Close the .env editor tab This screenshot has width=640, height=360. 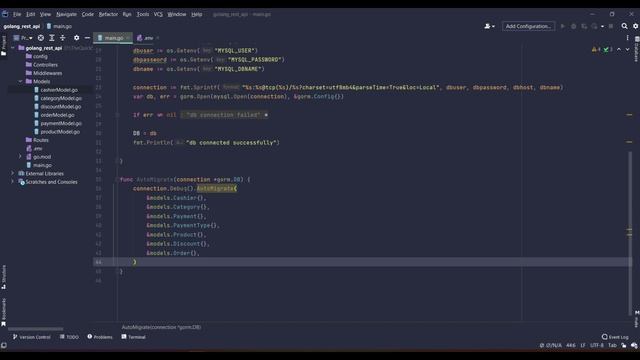coord(158,38)
